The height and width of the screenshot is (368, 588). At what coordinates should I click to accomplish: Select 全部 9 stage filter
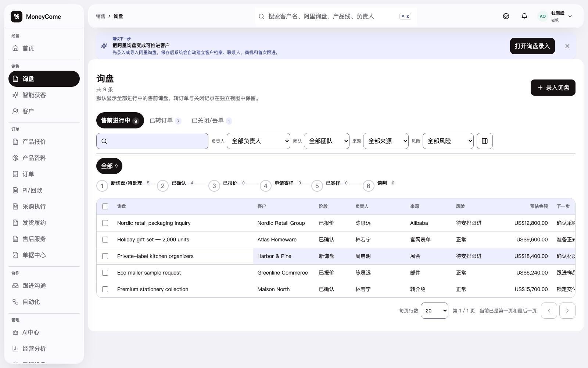(109, 166)
